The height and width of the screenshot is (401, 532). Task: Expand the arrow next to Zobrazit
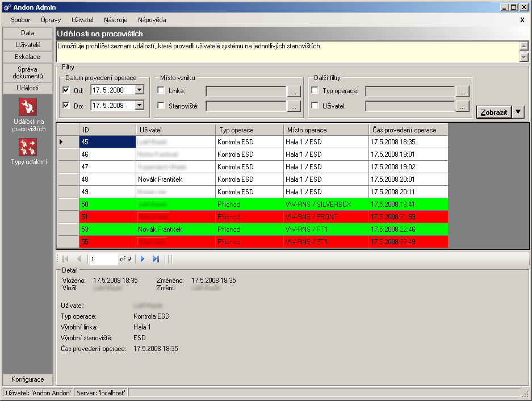518,112
